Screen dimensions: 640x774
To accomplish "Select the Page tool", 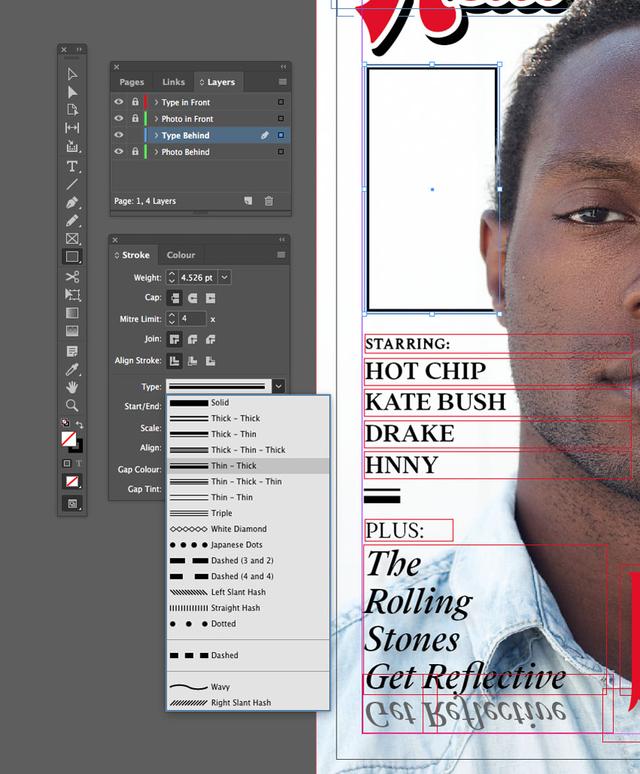I will 72,110.
